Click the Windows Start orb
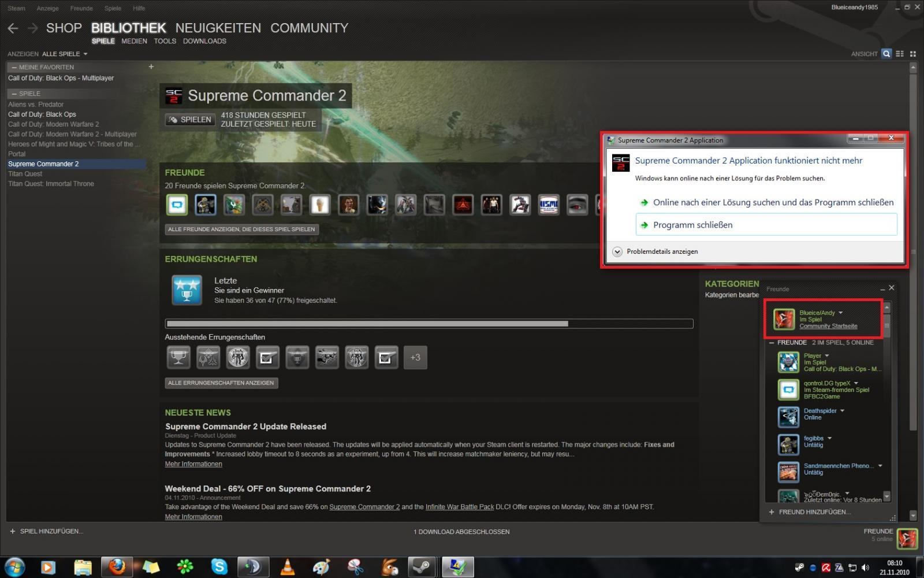Screen dimensions: 924x578 pos(14,567)
